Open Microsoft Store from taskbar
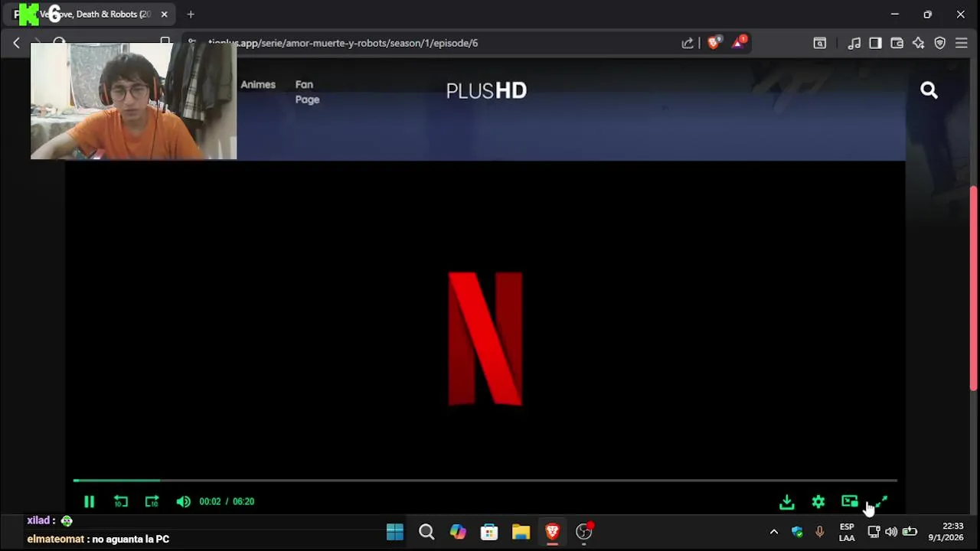Image resolution: width=980 pixels, height=551 pixels. coord(489,532)
